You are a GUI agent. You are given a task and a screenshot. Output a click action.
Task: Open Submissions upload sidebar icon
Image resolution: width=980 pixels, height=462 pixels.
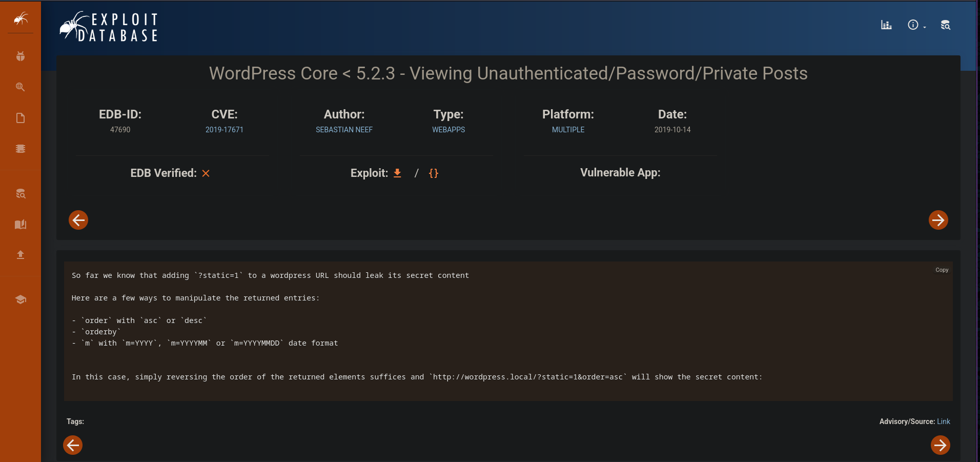click(21, 255)
